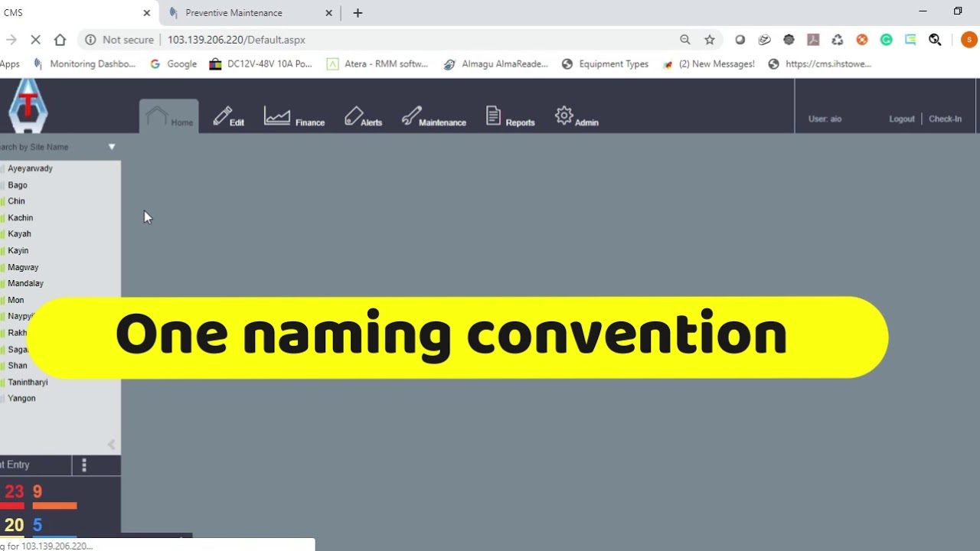This screenshot has height=551, width=980.
Task: Open the Home navigation tab
Action: [x=169, y=117]
